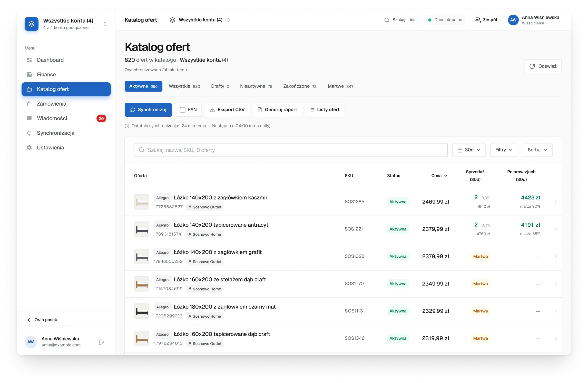The image size is (588, 383).
Task: Click Martwa badge in SOS1328 row
Action: click(481, 256)
